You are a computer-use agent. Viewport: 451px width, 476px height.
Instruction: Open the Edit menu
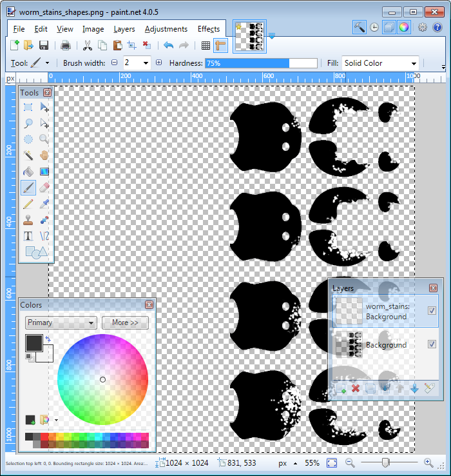pos(41,29)
